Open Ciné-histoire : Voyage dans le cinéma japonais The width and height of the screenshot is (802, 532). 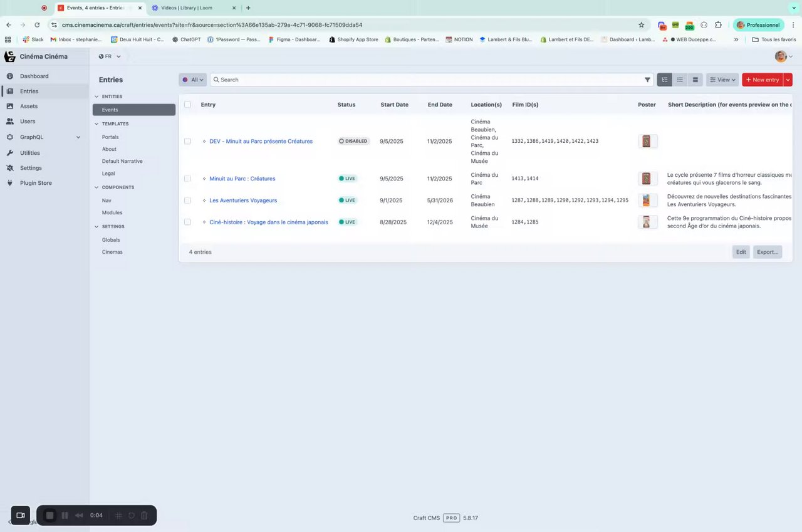tap(269, 222)
